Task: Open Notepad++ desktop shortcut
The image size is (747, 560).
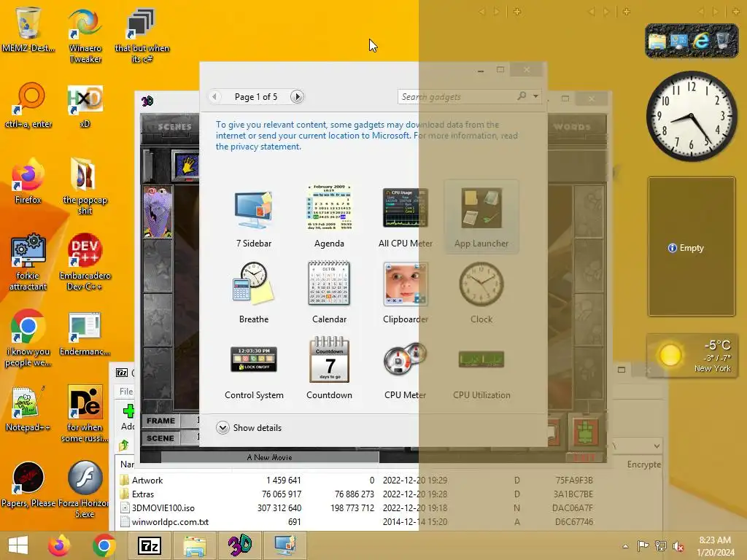Action: pos(28,408)
